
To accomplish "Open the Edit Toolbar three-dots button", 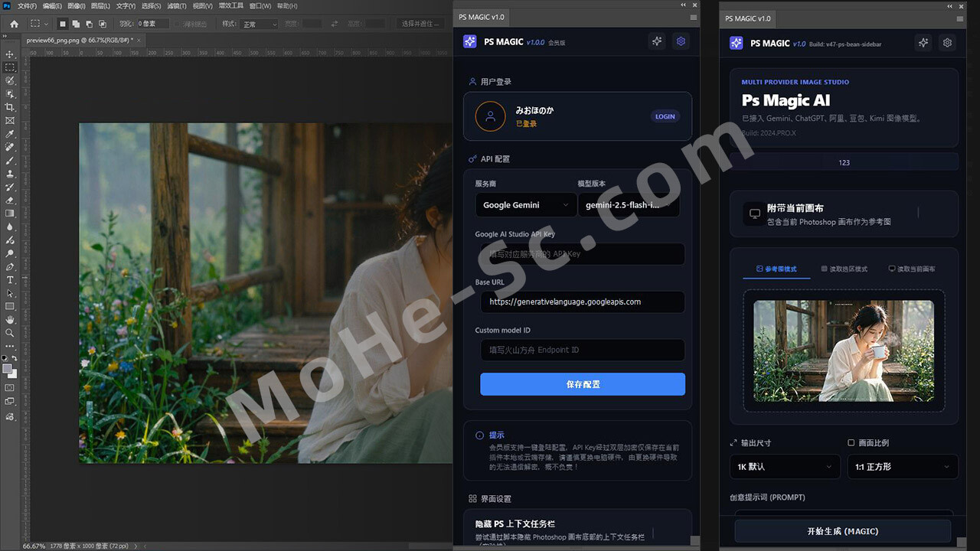I will [10, 346].
